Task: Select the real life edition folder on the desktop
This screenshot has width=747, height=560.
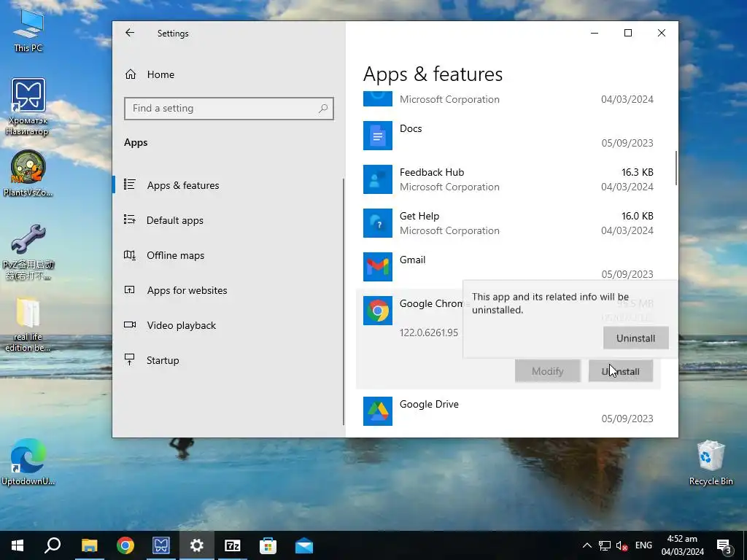Action: tap(28, 325)
